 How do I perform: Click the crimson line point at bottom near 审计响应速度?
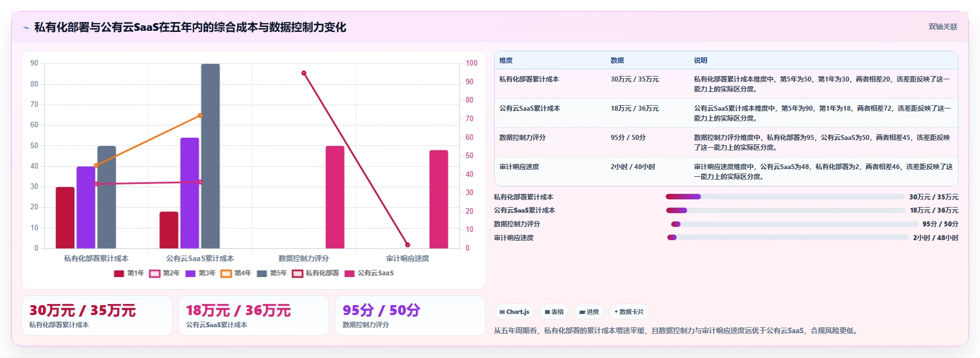pos(408,245)
